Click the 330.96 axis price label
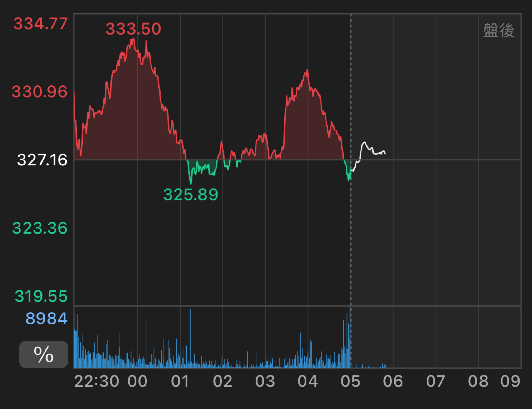Image resolution: width=532 pixels, height=409 pixels. tap(40, 92)
